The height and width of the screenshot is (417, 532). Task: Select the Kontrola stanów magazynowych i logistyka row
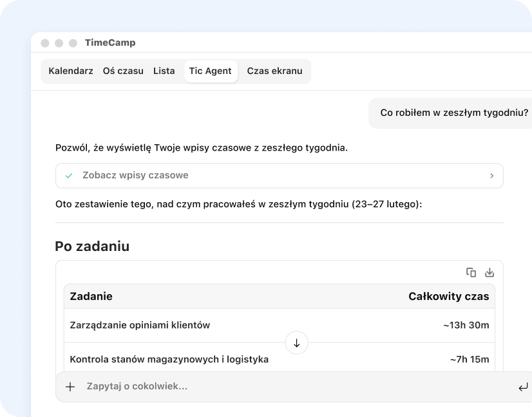[x=169, y=359]
